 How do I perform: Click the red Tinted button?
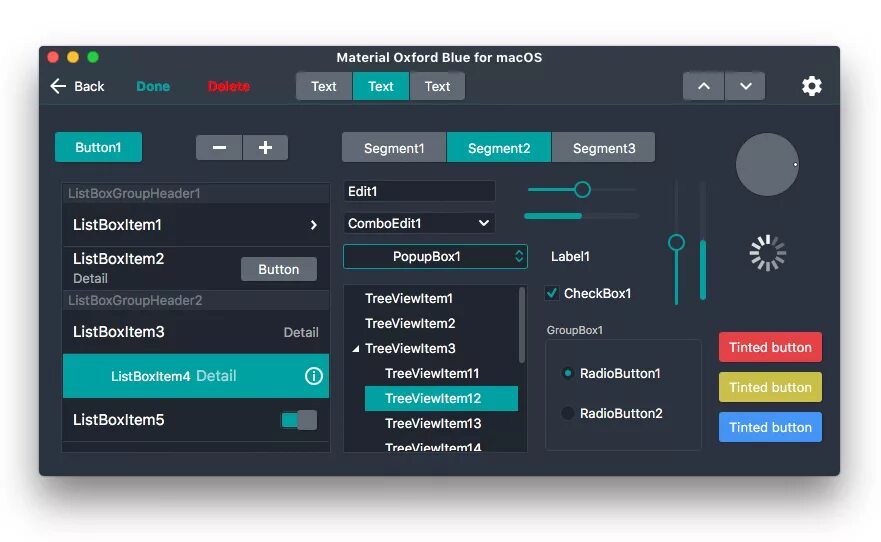pos(770,347)
